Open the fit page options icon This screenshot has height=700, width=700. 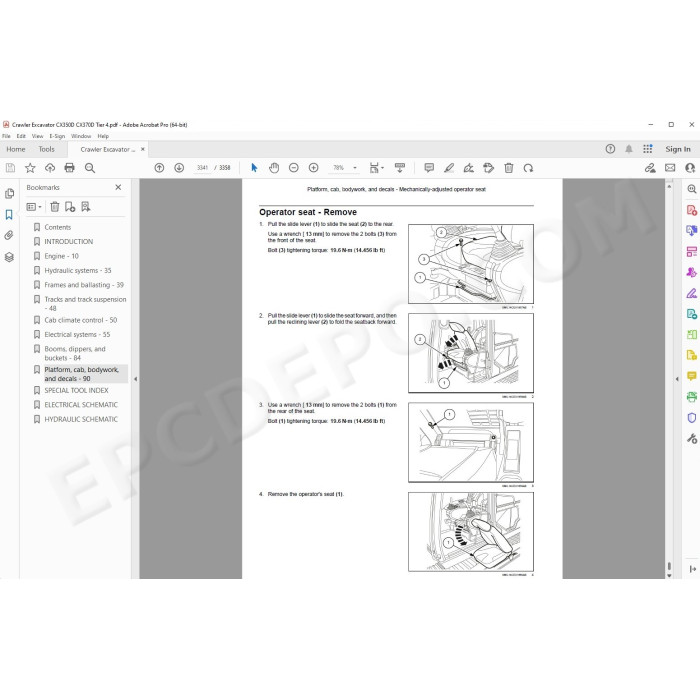[376, 168]
